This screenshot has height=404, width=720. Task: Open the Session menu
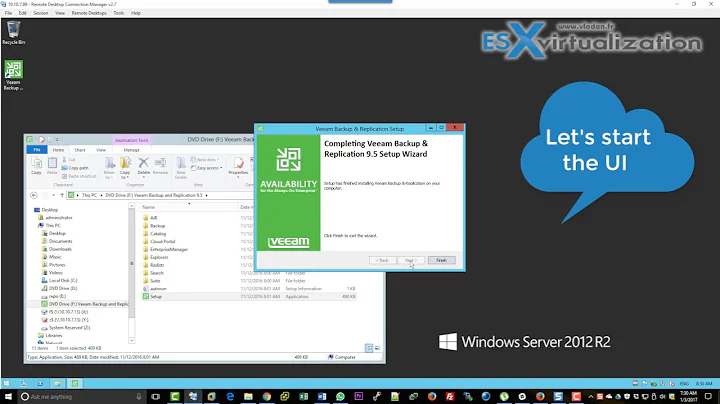[40, 13]
